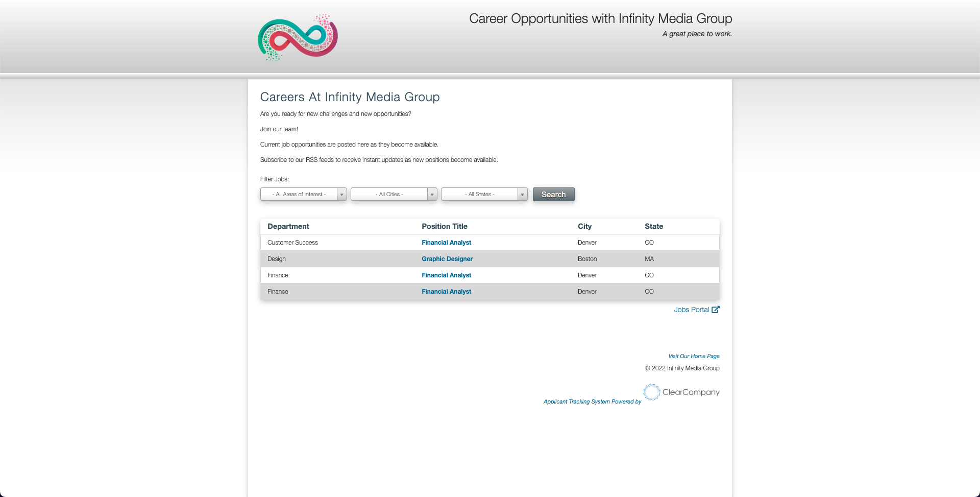Open the All States dropdown
Viewport: 980px width, 497px height.
tap(484, 194)
